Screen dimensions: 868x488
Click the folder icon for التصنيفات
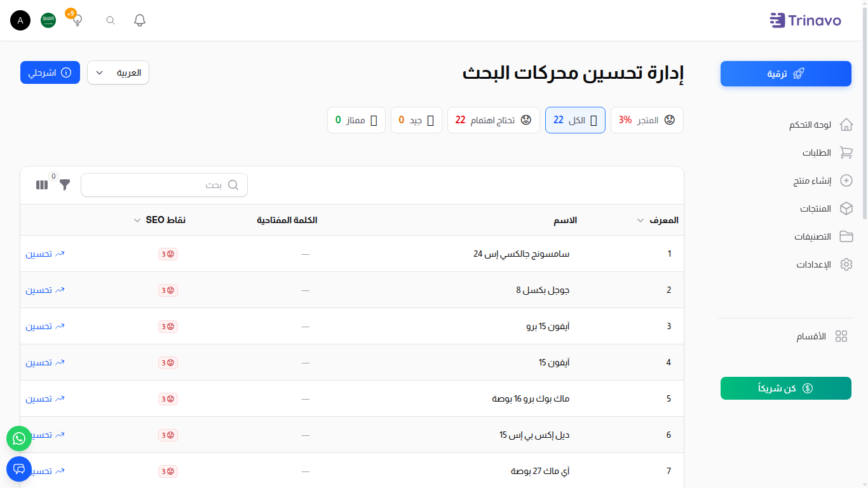[846, 236]
